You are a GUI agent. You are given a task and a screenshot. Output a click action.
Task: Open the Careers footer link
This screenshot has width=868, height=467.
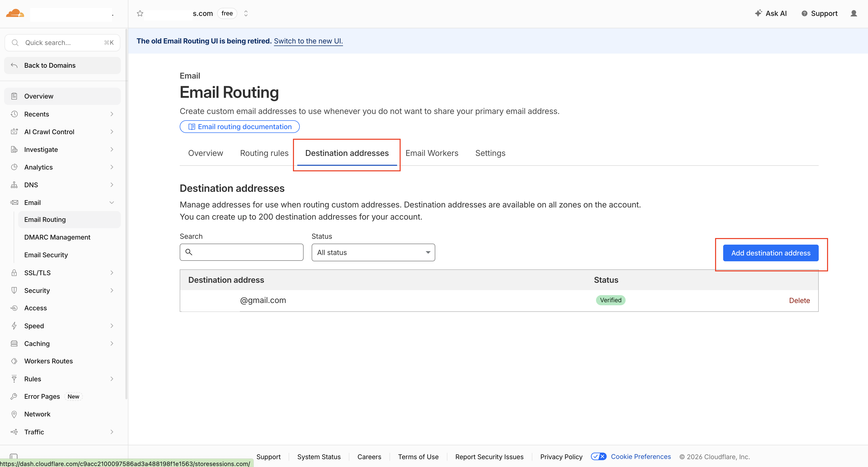(x=369, y=457)
